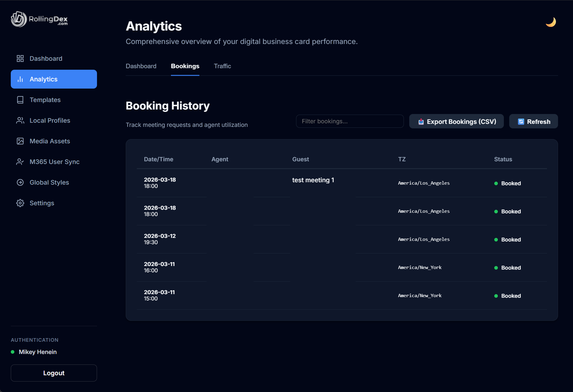Click the Analytics bar chart icon
Image resolution: width=573 pixels, height=392 pixels.
20,79
